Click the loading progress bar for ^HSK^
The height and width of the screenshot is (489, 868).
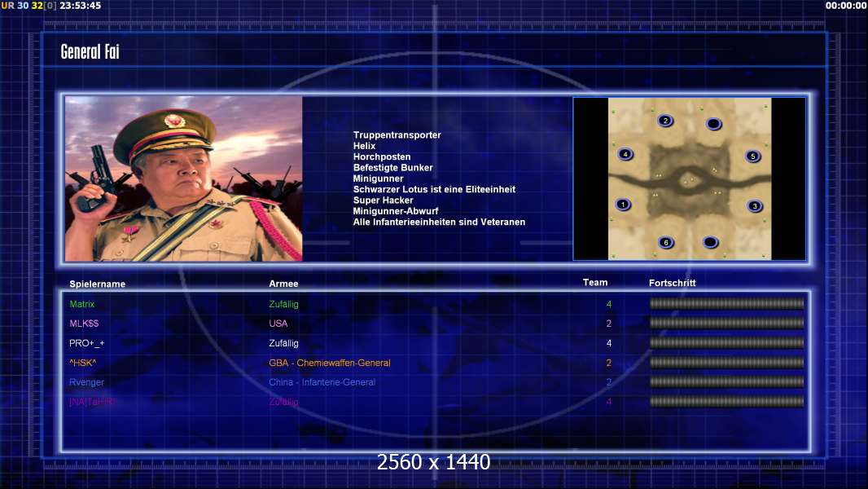[727, 363]
